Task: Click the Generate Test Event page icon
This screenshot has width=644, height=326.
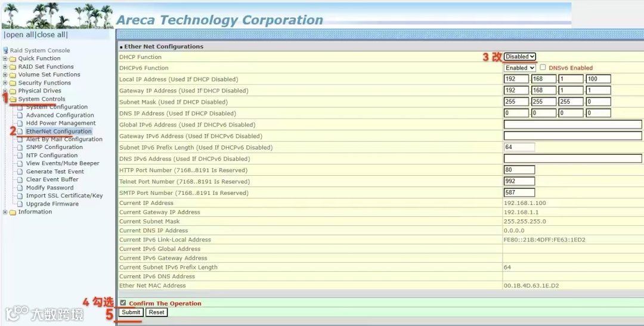Action: (20, 172)
